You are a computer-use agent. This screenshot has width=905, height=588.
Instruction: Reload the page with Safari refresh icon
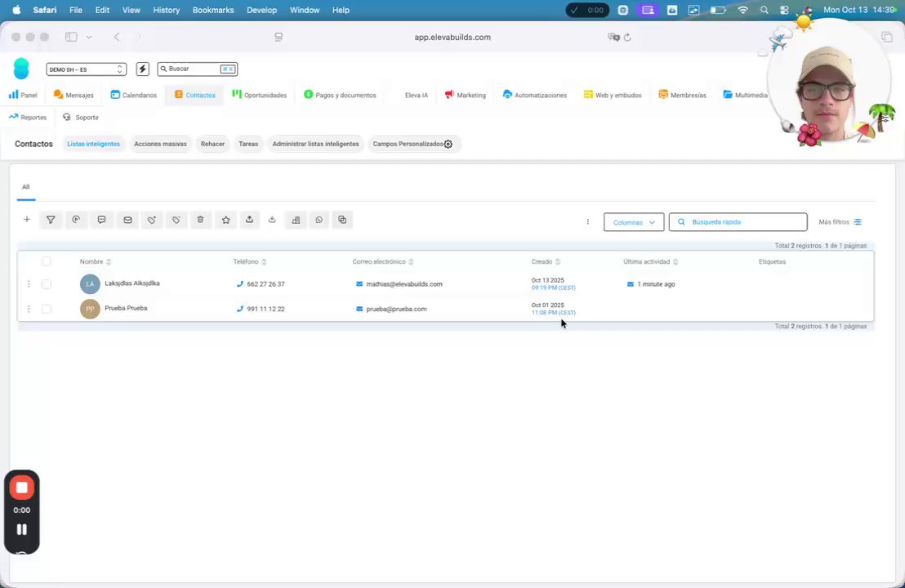coord(627,37)
